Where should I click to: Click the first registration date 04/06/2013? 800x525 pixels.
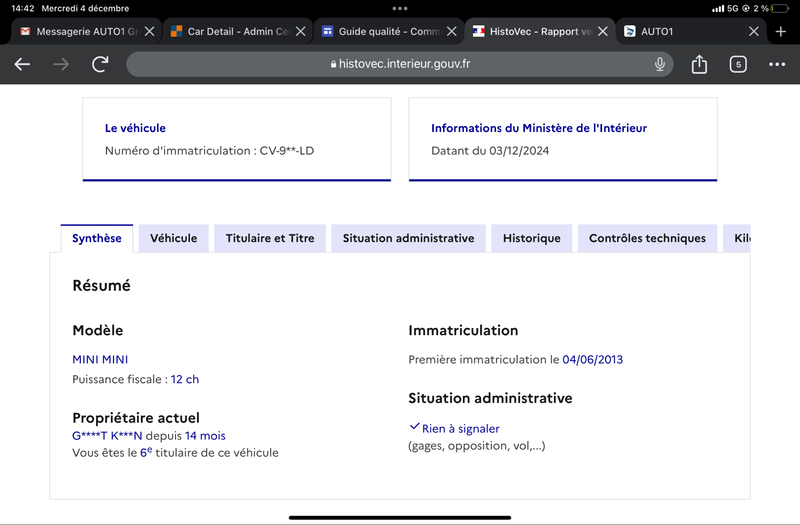(592, 360)
